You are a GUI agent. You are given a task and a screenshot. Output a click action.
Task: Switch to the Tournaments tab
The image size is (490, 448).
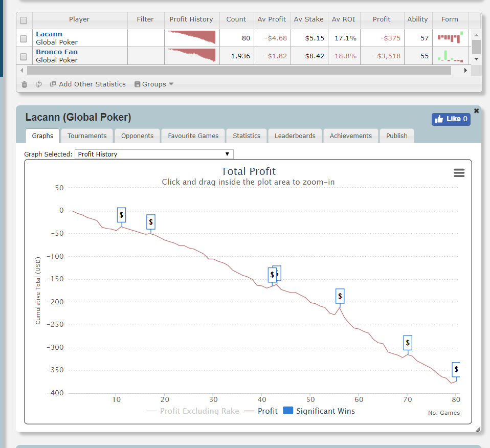point(87,136)
